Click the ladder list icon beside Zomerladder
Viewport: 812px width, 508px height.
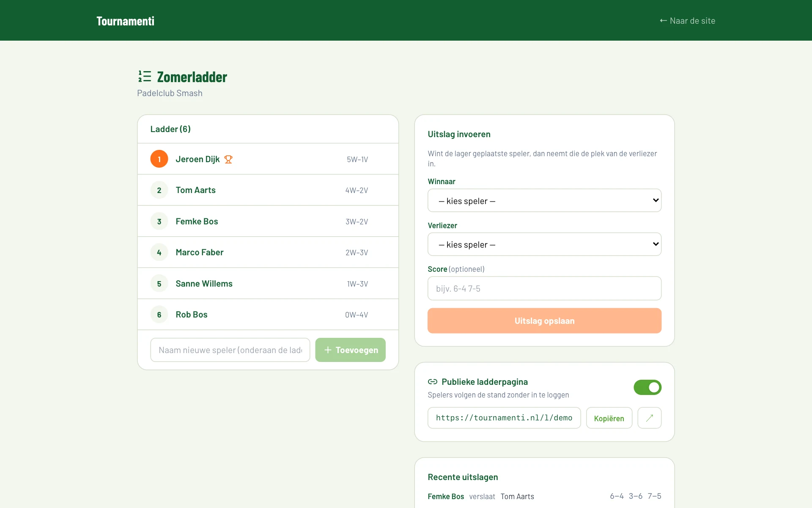[145, 77]
